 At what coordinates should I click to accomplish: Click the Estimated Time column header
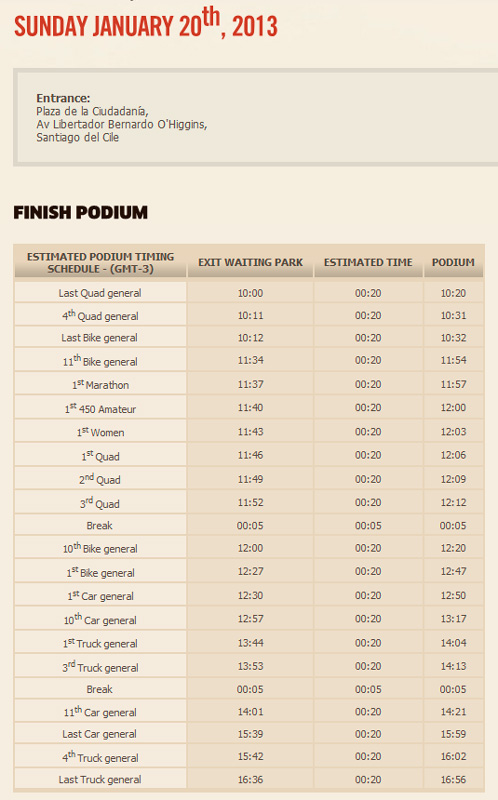pos(368,262)
